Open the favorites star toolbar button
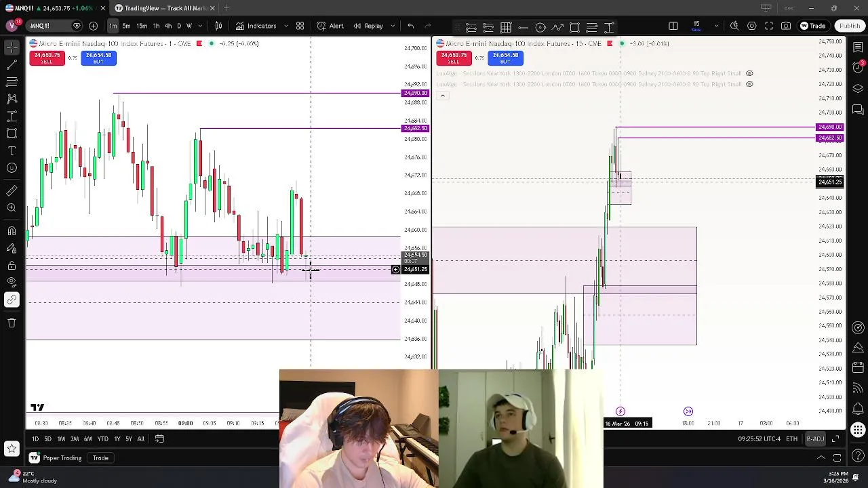 point(12,448)
